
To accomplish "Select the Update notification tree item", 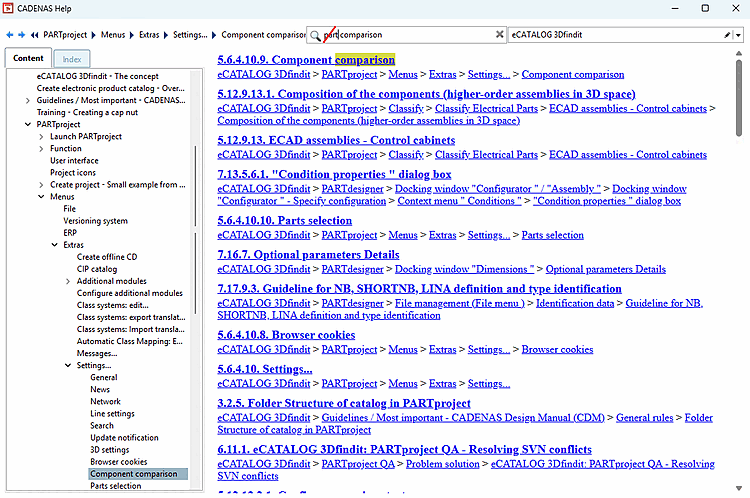I will coord(124,438).
